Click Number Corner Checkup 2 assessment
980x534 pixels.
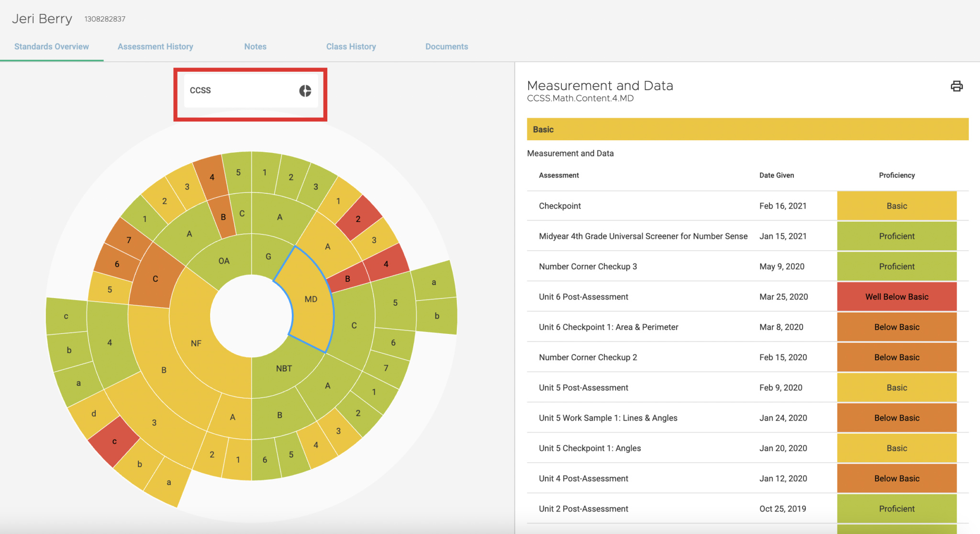coord(588,357)
